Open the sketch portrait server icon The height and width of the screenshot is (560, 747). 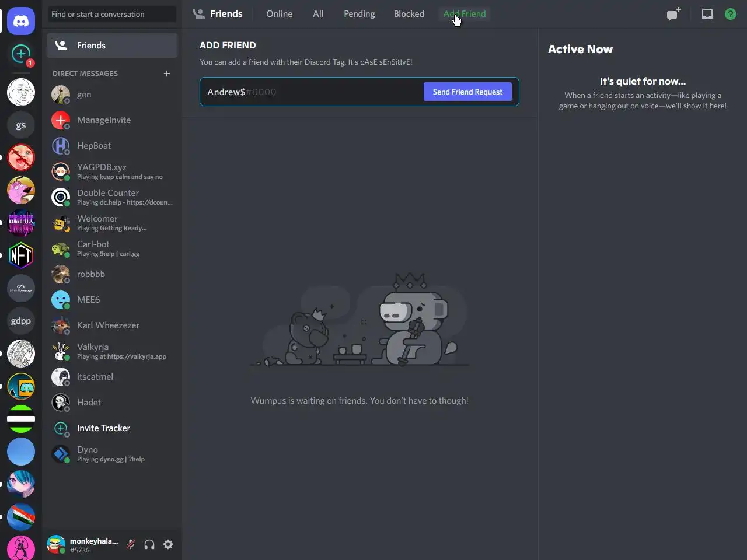[x=21, y=353]
